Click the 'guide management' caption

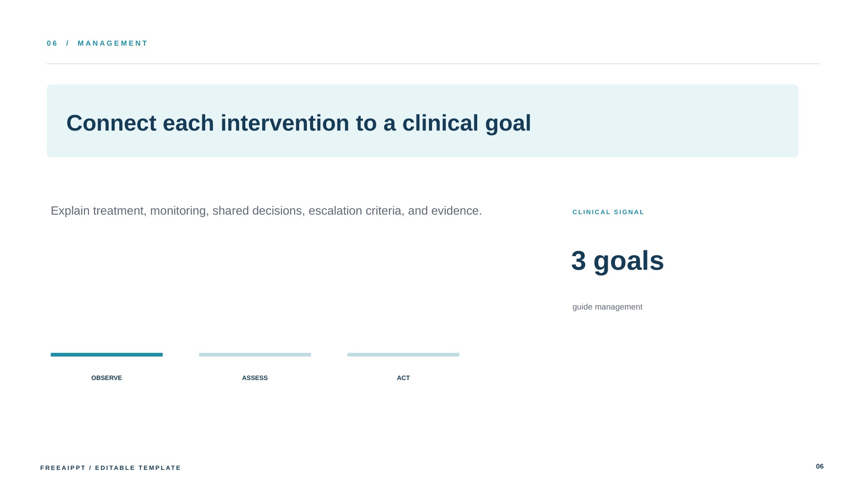[x=607, y=307]
